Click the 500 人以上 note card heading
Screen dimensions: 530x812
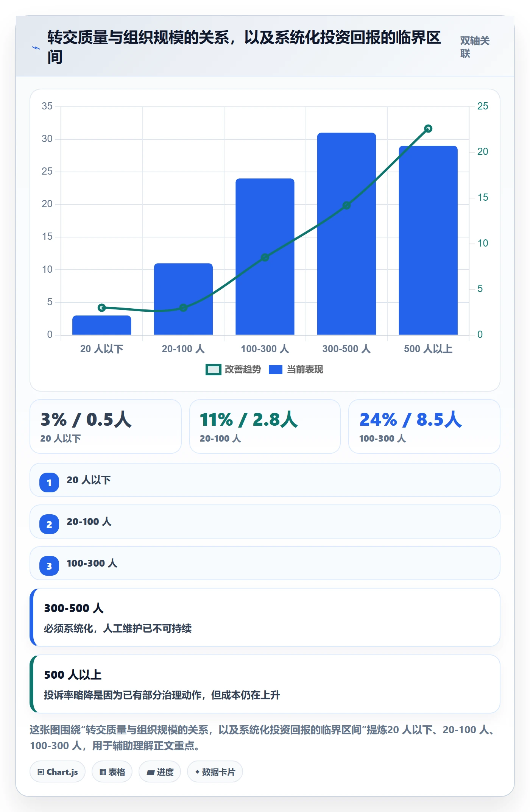click(x=73, y=675)
